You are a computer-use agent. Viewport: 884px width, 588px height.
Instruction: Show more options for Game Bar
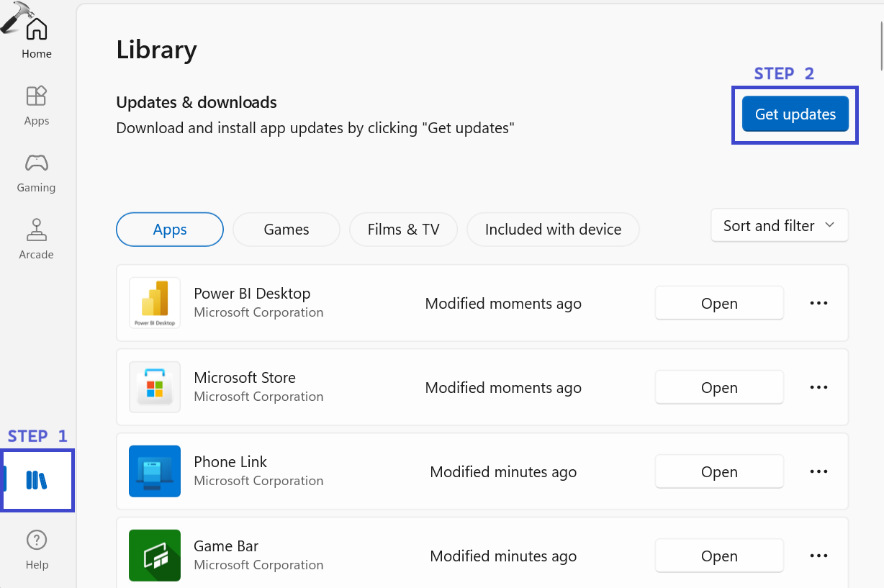pyautogui.click(x=818, y=556)
